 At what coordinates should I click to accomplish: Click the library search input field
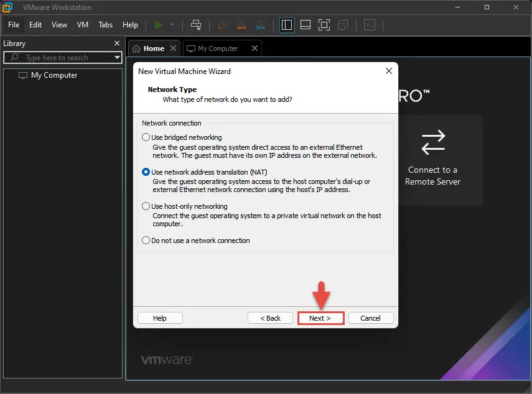click(x=63, y=58)
